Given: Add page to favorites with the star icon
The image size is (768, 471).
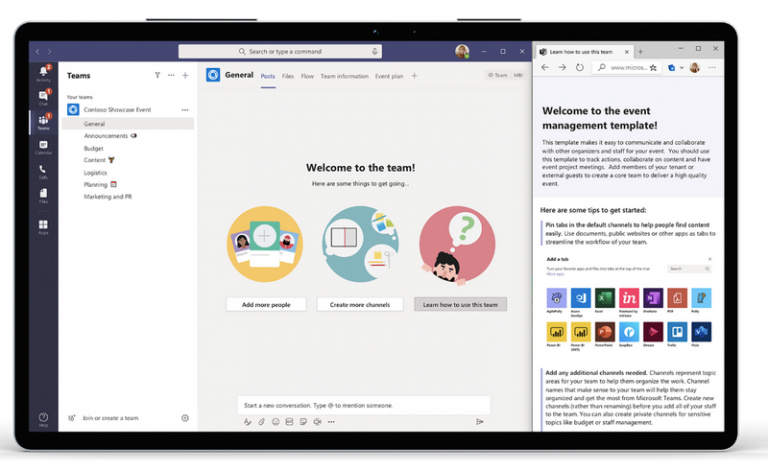Looking at the screenshot, I should pos(653,68).
